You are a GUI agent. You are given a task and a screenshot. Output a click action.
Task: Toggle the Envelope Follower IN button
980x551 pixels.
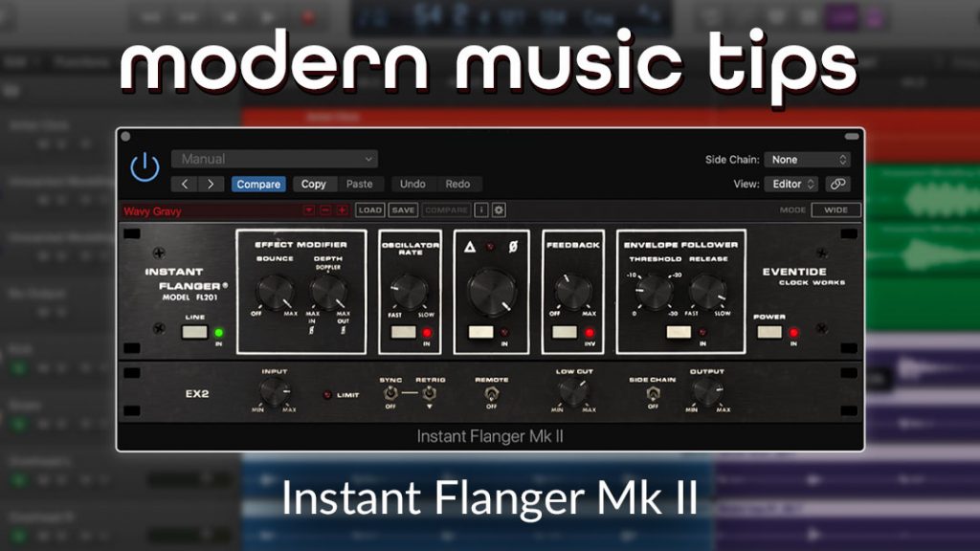click(679, 332)
